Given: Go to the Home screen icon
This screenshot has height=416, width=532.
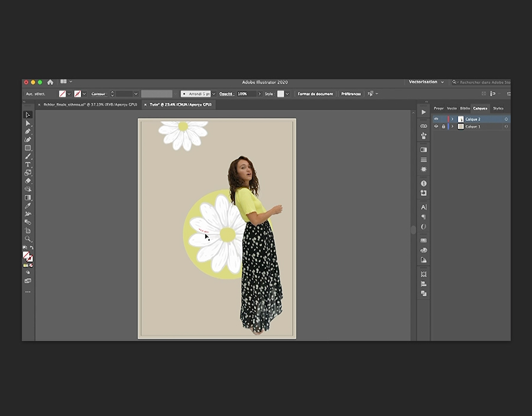Looking at the screenshot, I should click(50, 82).
